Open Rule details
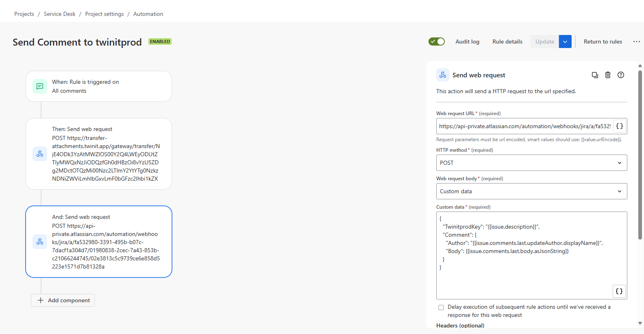Viewport: 644px width, 334px height. coord(507,41)
